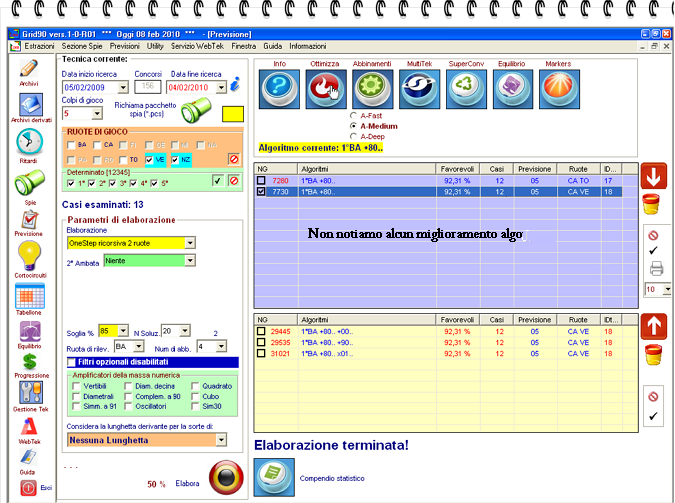Click the Ritardi clock icon
This screenshot has height=503, width=675.
29,144
